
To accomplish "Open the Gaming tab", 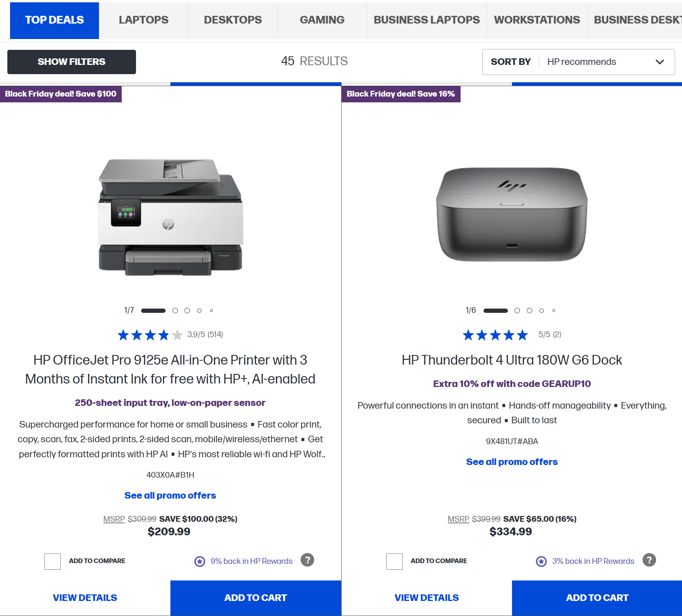I will [x=322, y=20].
